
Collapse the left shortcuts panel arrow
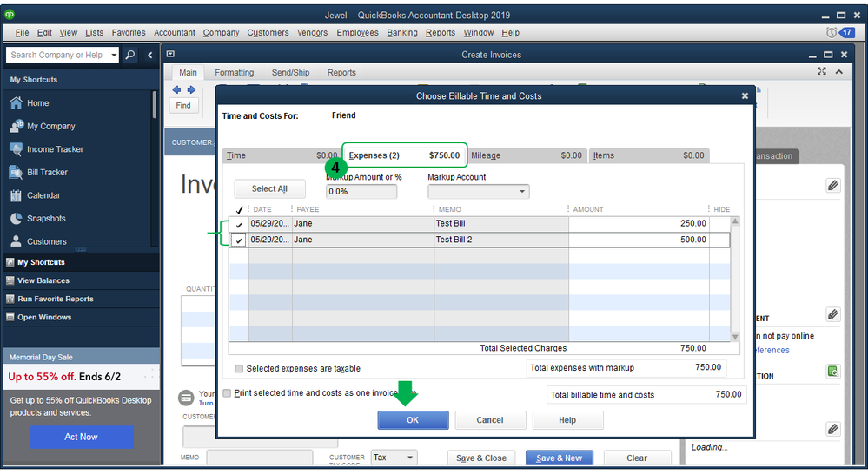pyautogui.click(x=149, y=55)
